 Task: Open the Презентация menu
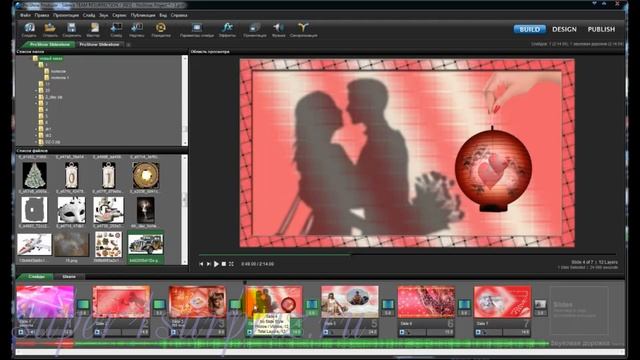point(66,15)
